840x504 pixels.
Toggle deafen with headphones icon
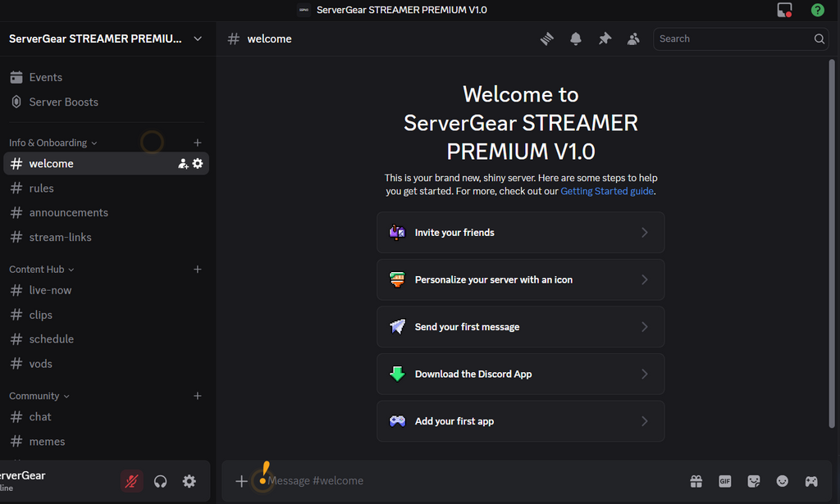click(161, 481)
